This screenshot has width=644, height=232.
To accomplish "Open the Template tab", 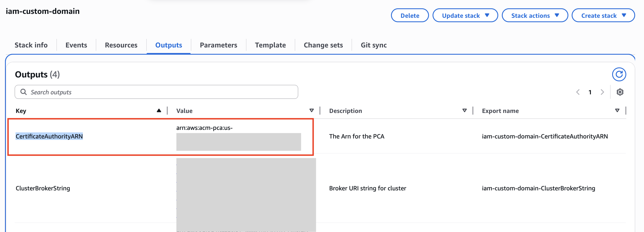I will tap(270, 45).
